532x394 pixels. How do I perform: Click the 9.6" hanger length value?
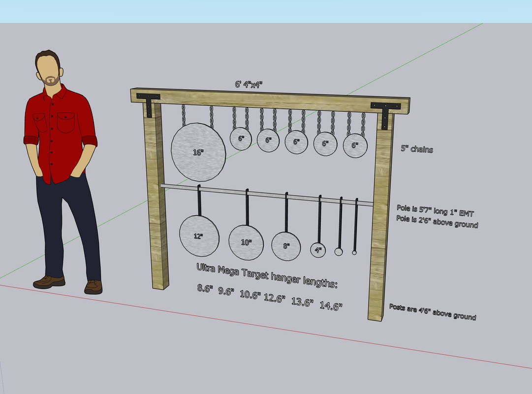tap(226, 292)
